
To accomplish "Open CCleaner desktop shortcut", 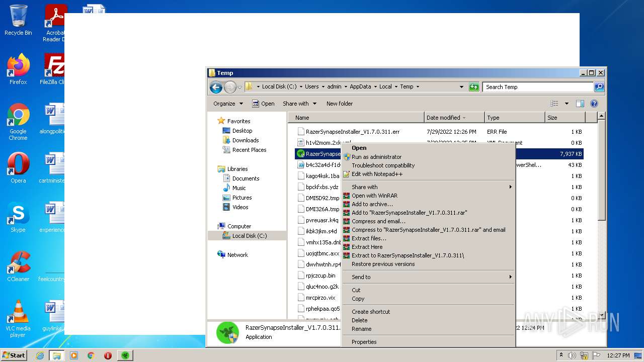I will tap(18, 266).
